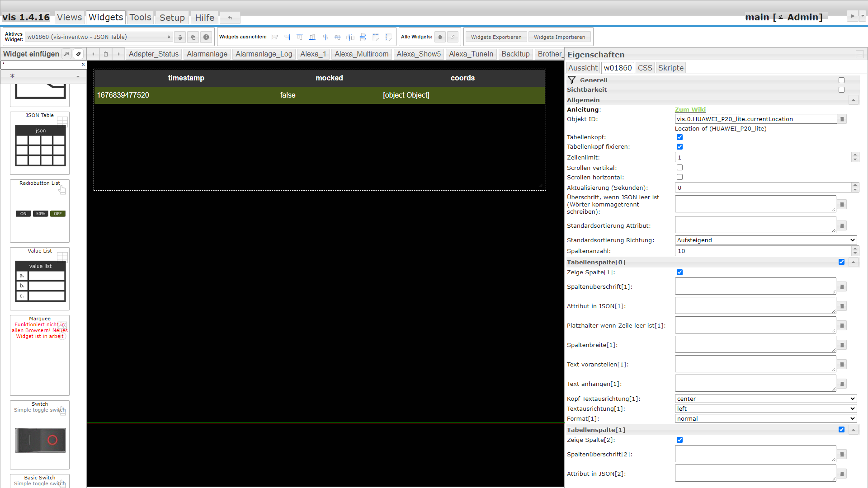Align widgets to the bottom
Screen dimensions: 868x488
(312, 37)
